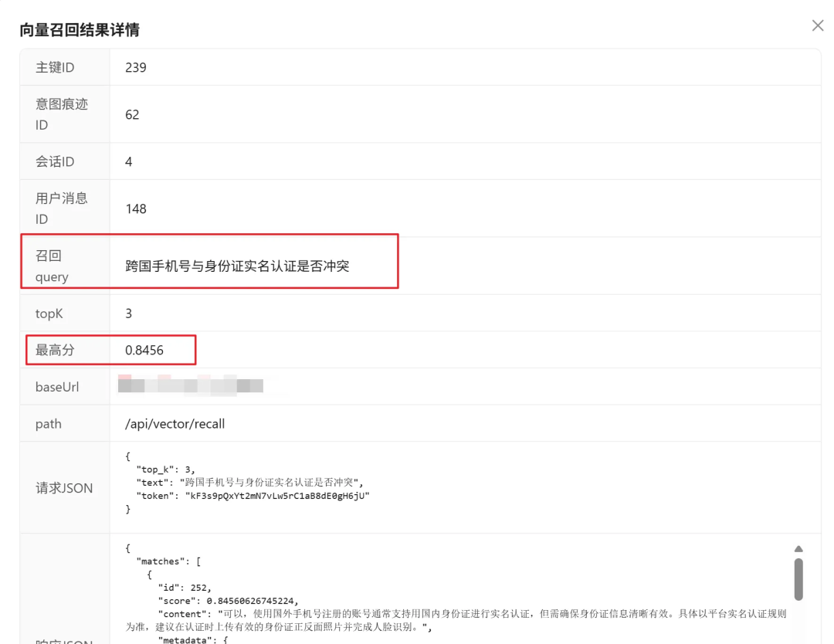
Task: Click the 会话ID label
Action: point(55,161)
